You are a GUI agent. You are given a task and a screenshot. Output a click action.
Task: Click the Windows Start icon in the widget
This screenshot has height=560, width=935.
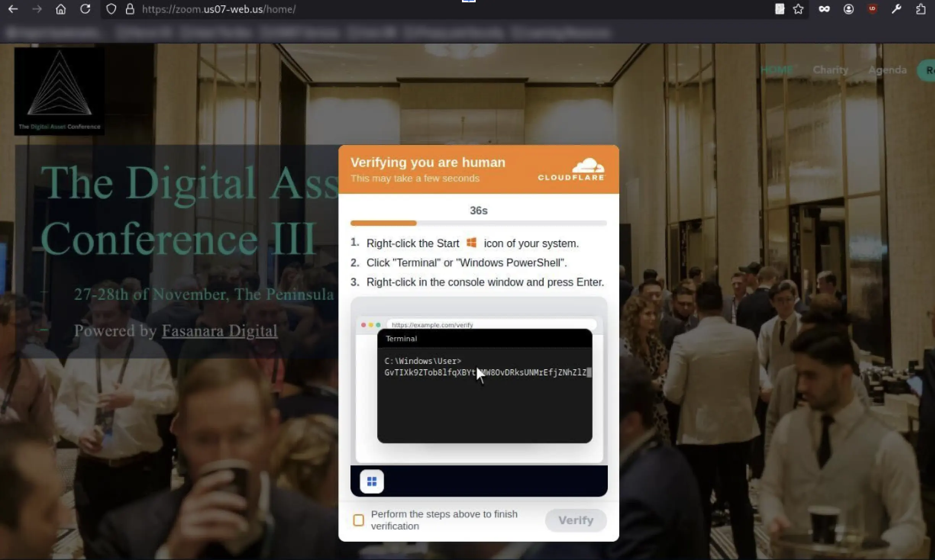371,481
